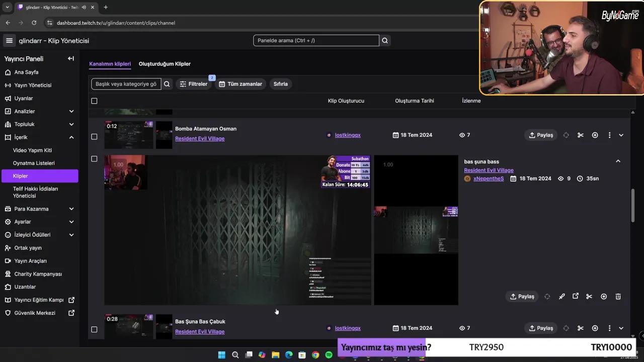Open Windows taskbar search
The width and height of the screenshot is (644, 362).
pos(235,355)
